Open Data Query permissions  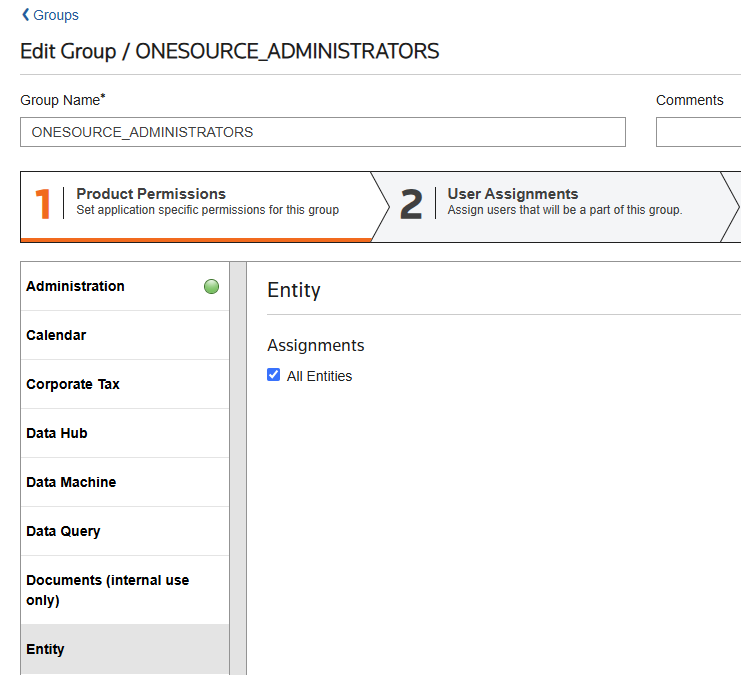pos(63,531)
